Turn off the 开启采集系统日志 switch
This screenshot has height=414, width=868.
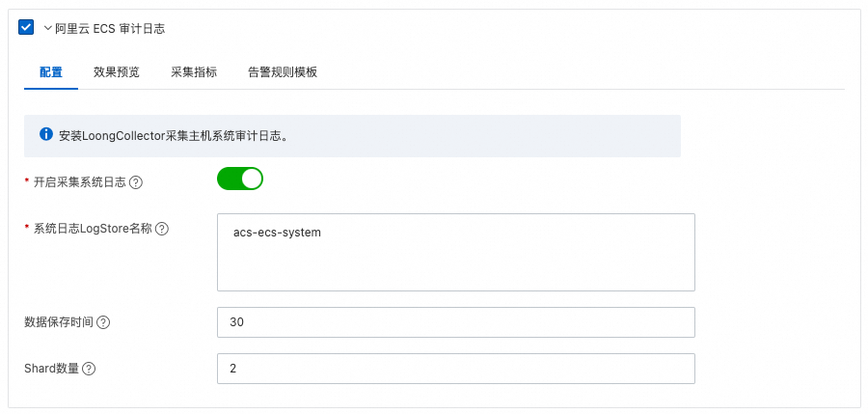[x=240, y=179]
